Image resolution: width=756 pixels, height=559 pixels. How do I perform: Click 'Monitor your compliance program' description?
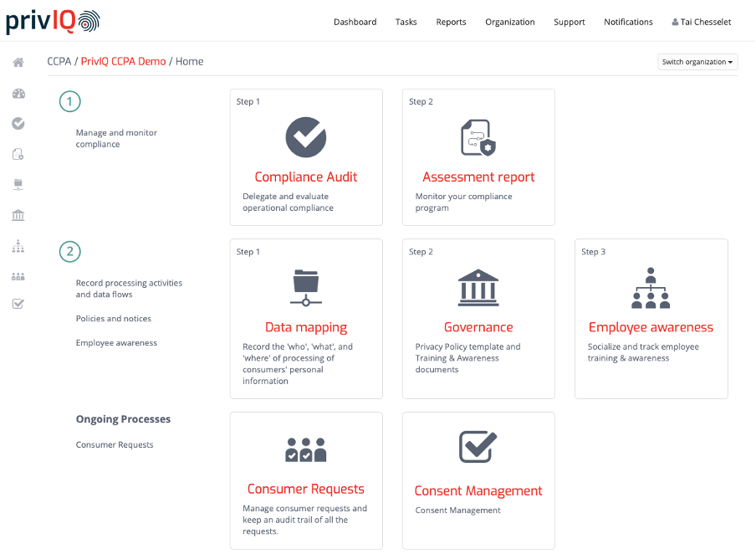click(463, 202)
